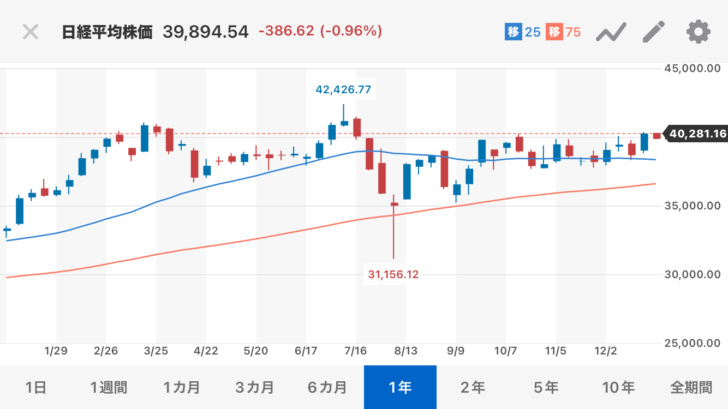The image size is (728, 409).
Task: Click the 日経平均株価 title text
Action: pyautogui.click(x=106, y=32)
